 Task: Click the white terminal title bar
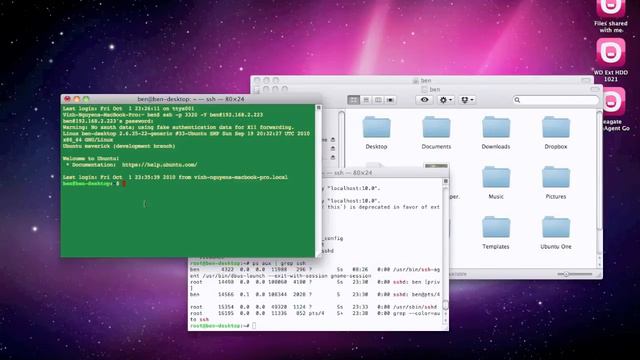click(384, 173)
